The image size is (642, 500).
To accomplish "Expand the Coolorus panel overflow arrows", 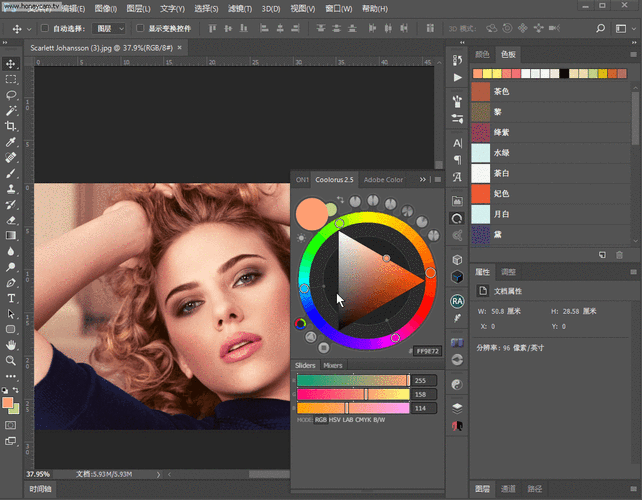I will 423,180.
